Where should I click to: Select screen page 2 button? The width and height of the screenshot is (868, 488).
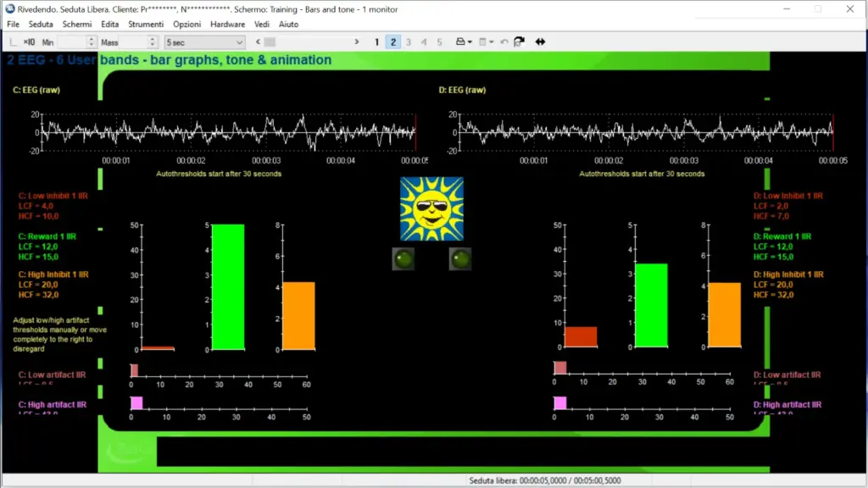click(x=393, y=42)
